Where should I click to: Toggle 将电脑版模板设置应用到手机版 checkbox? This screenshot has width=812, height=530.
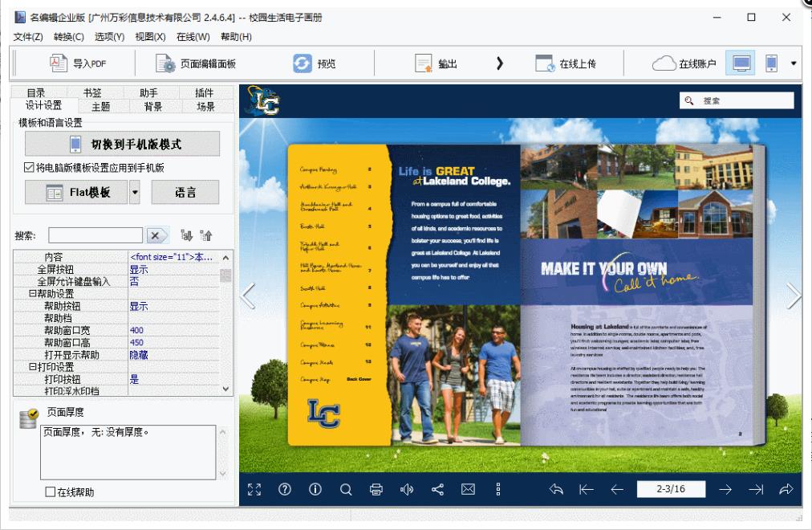tap(30, 168)
